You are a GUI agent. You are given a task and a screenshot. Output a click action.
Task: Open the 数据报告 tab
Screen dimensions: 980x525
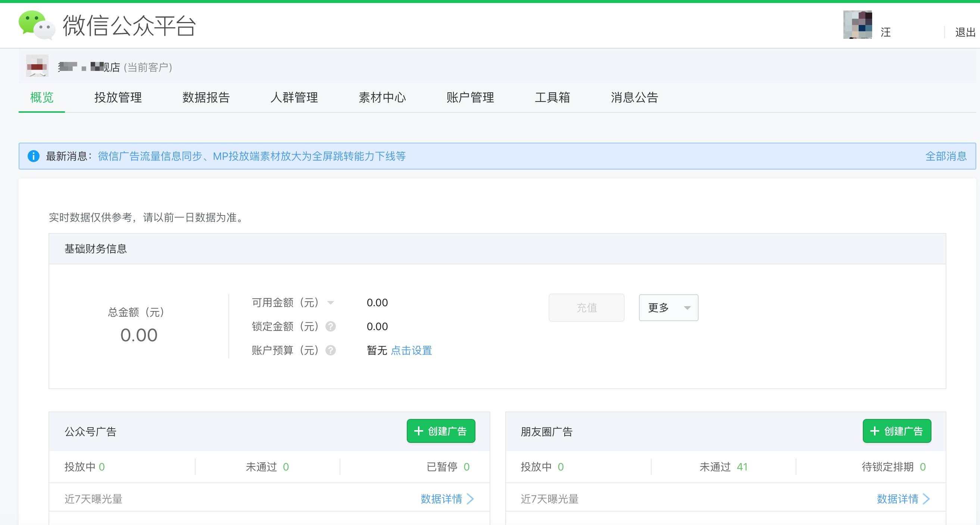tap(206, 97)
